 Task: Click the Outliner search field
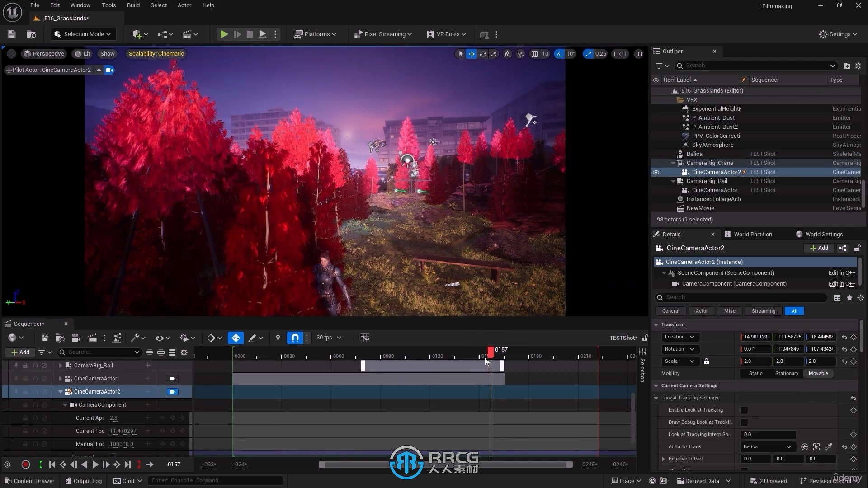(756, 66)
